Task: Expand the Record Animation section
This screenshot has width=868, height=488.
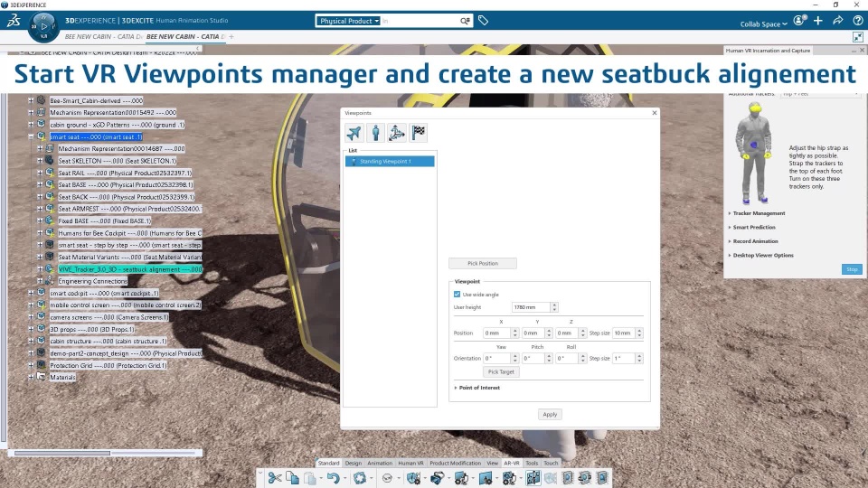Action: pos(753,241)
